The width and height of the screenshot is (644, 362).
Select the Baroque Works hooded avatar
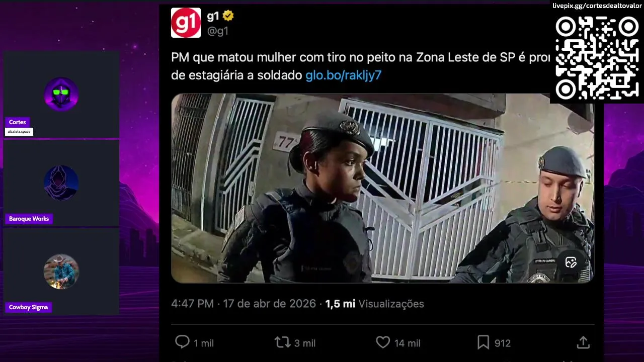click(61, 183)
